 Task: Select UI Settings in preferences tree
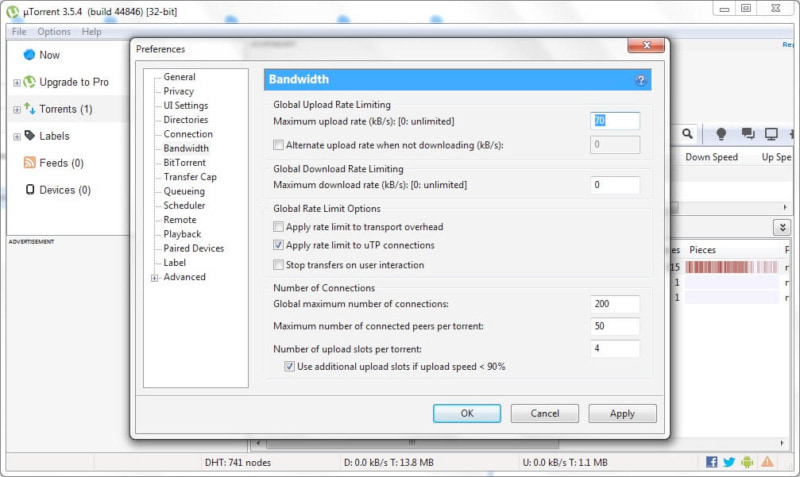point(186,105)
